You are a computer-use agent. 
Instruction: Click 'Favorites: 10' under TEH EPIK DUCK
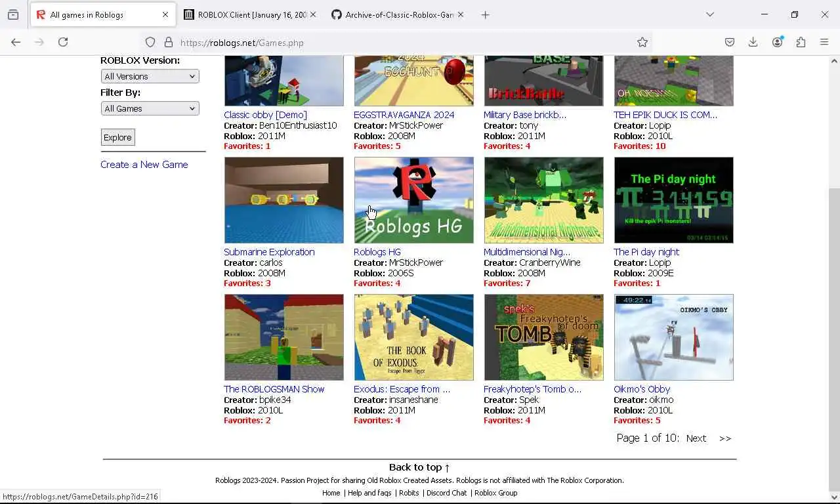click(640, 146)
